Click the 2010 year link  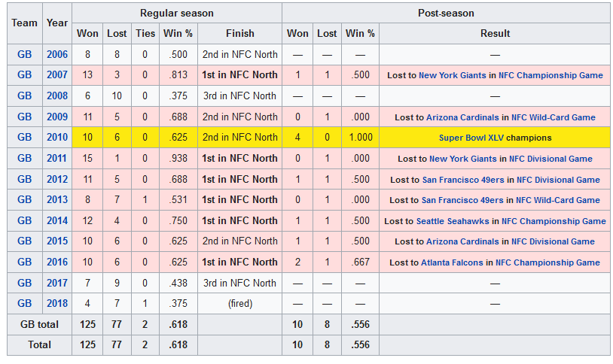57,137
